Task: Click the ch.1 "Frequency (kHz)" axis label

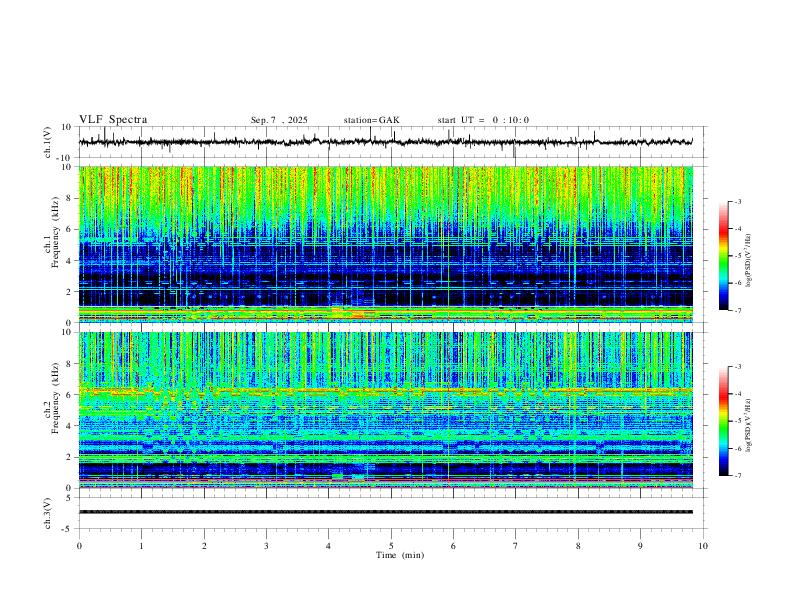Action: (x=55, y=233)
